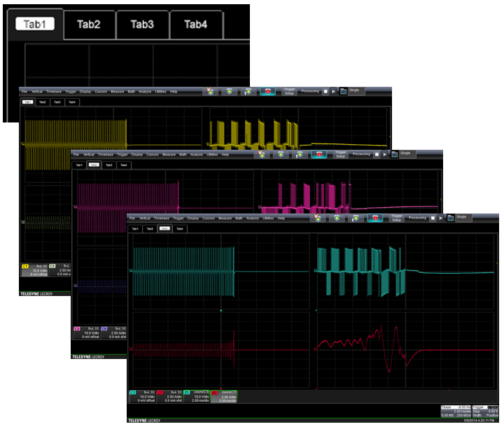This screenshot has height=429, width=504.
Task: Open the Measure menu in the front window
Action: [x=225, y=218]
